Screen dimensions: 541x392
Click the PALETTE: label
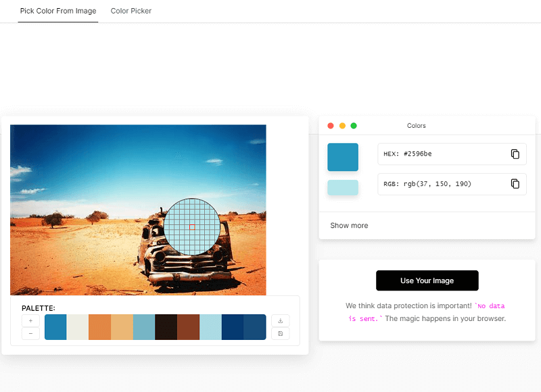pos(39,308)
